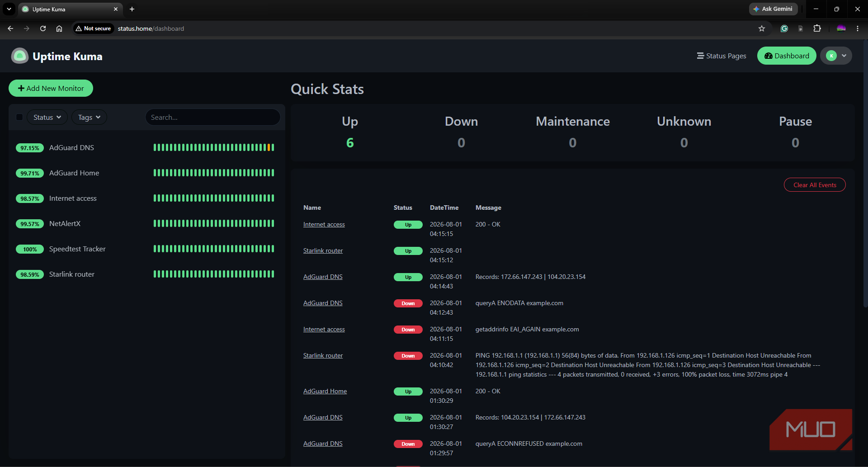
Task: Open a new browser tab
Action: pos(132,9)
